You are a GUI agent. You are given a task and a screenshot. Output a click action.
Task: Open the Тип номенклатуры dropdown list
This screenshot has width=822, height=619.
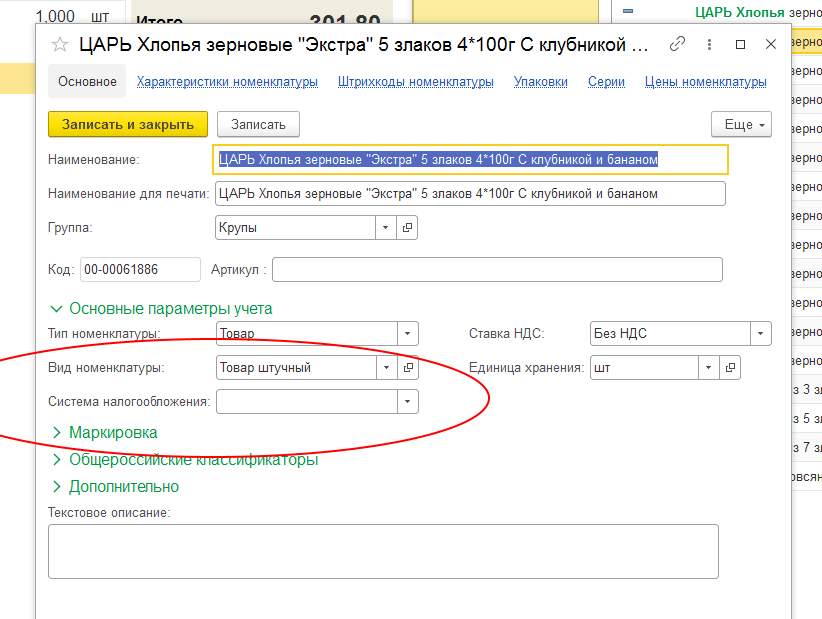(x=407, y=333)
